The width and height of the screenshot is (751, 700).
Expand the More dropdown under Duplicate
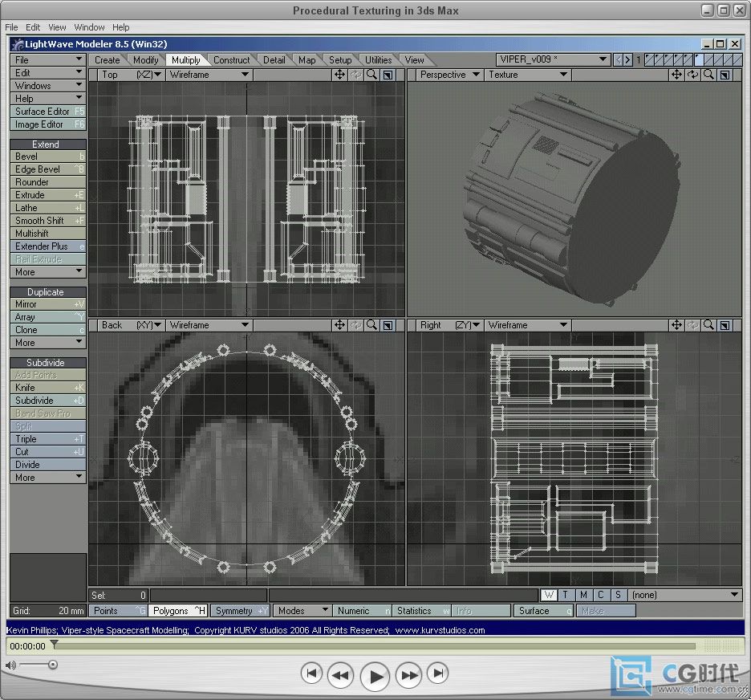48,343
